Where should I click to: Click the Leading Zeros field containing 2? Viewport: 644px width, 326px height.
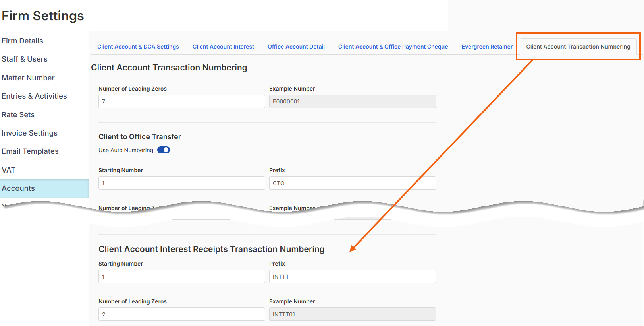click(181, 314)
